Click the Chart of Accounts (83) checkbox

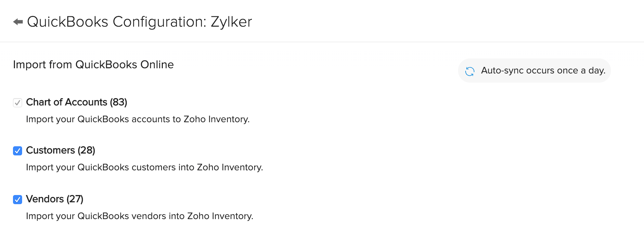pyautogui.click(x=17, y=102)
